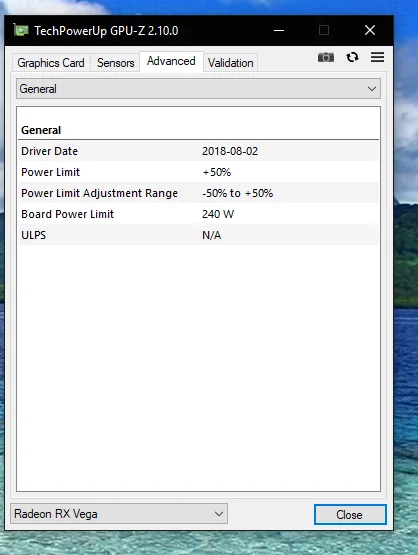Close the GPU-Z window with X

(370, 30)
